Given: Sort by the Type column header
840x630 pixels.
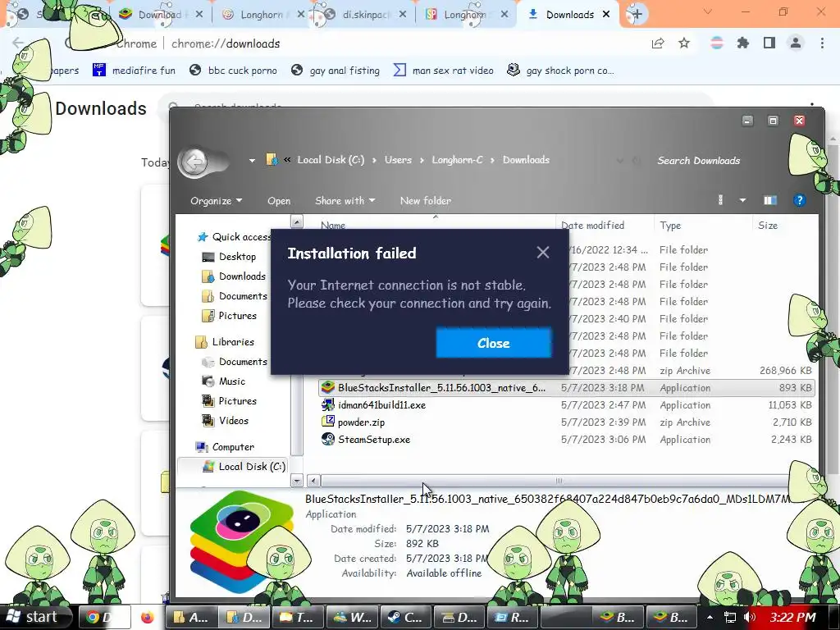Looking at the screenshot, I should [x=670, y=225].
